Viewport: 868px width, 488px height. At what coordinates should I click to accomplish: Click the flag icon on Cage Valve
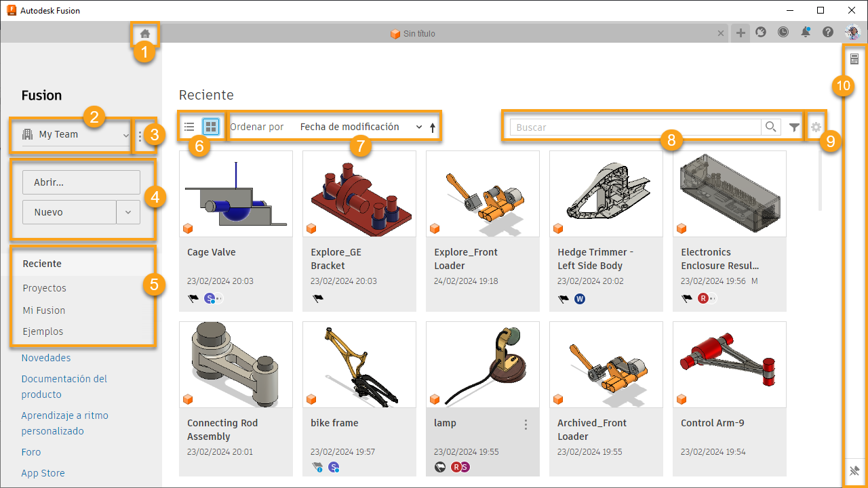point(194,298)
